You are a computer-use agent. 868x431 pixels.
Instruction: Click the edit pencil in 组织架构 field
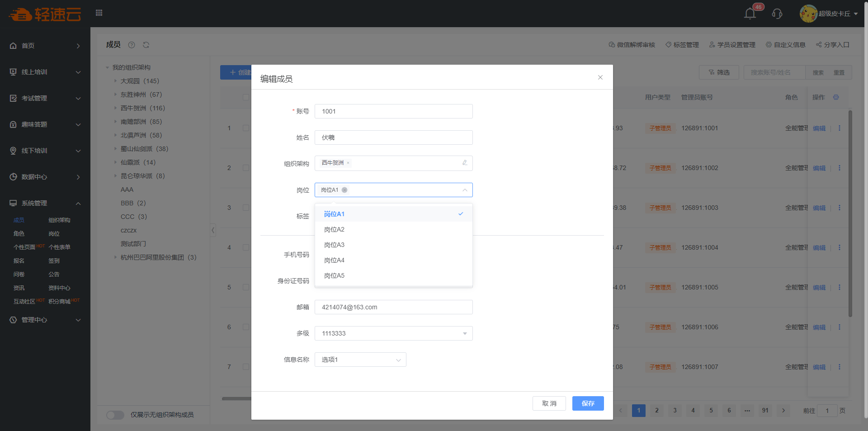465,163
